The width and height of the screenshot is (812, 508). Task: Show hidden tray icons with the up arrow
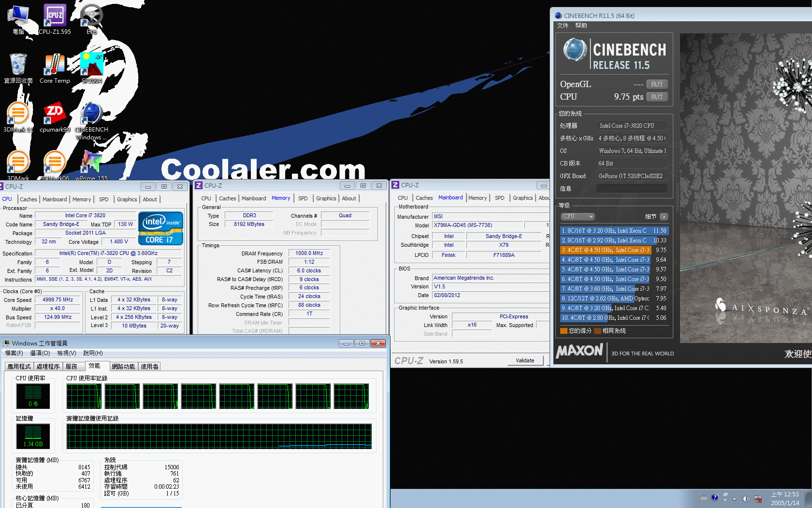tap(734, 499)
